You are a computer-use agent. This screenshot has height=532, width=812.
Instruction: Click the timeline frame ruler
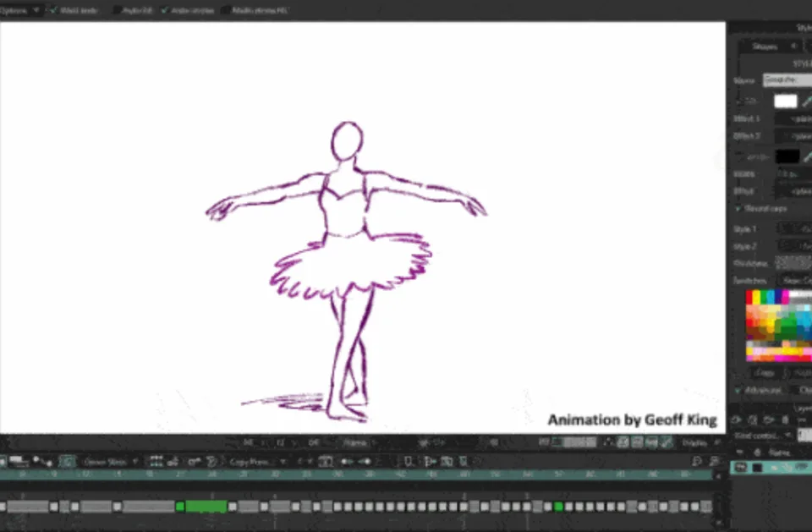[x=356, y=474]
